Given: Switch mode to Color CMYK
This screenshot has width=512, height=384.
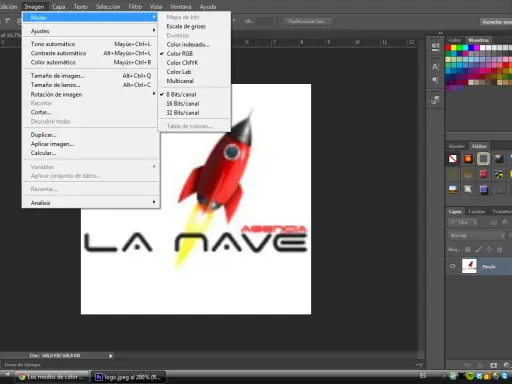Looking at the screenshot, I should (x=182, y=63).
